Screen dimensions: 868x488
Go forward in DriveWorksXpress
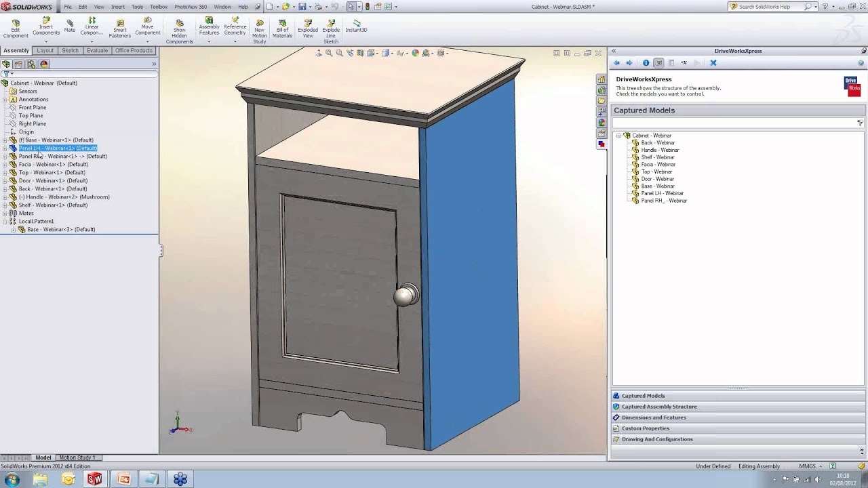(x=629, y=63)
